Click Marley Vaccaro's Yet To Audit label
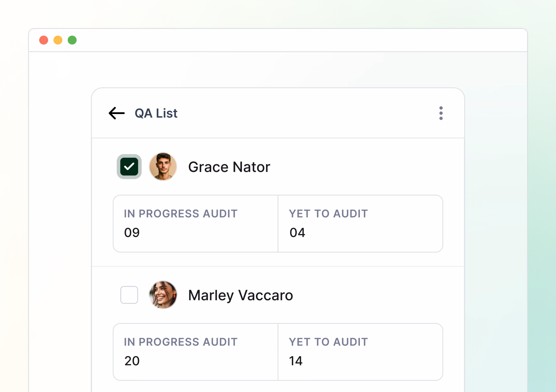 coord(328,342)
